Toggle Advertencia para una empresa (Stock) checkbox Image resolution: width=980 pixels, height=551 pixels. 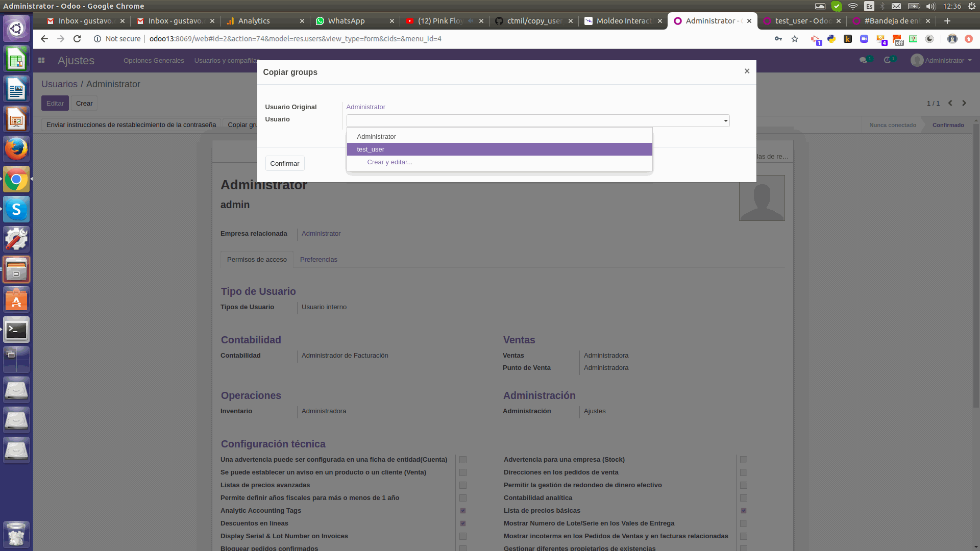coord(744,460)
